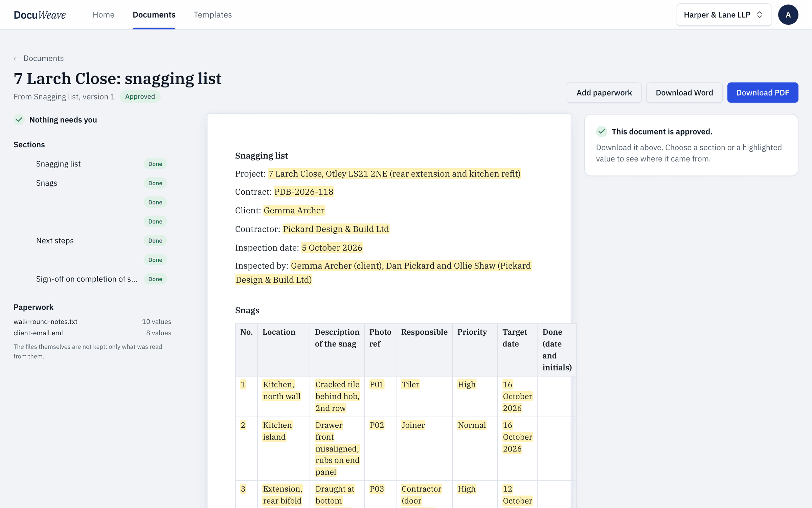Go to the Home tab

coord(104,15)
